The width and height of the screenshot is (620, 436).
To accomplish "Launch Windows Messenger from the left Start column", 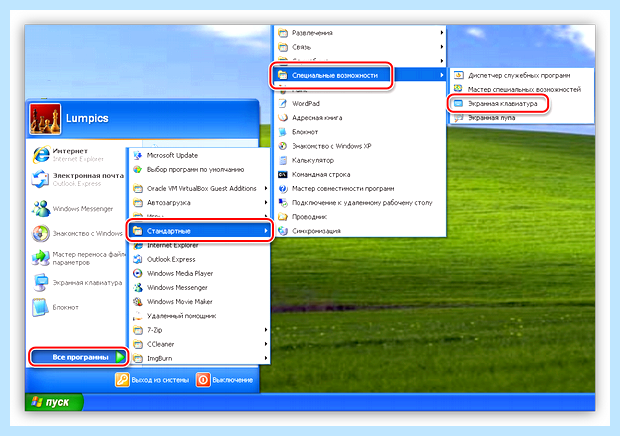I will pos(41,209).
